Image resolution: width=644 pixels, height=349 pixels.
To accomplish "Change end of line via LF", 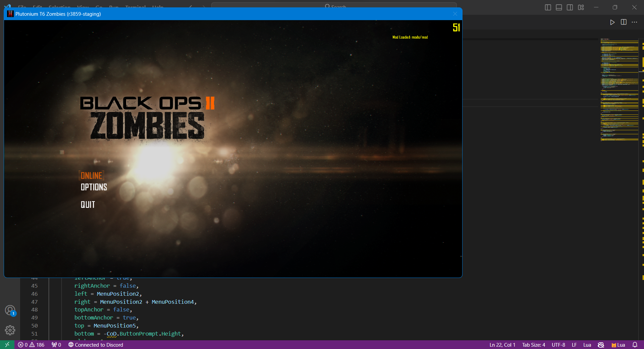I will (574, 345).
